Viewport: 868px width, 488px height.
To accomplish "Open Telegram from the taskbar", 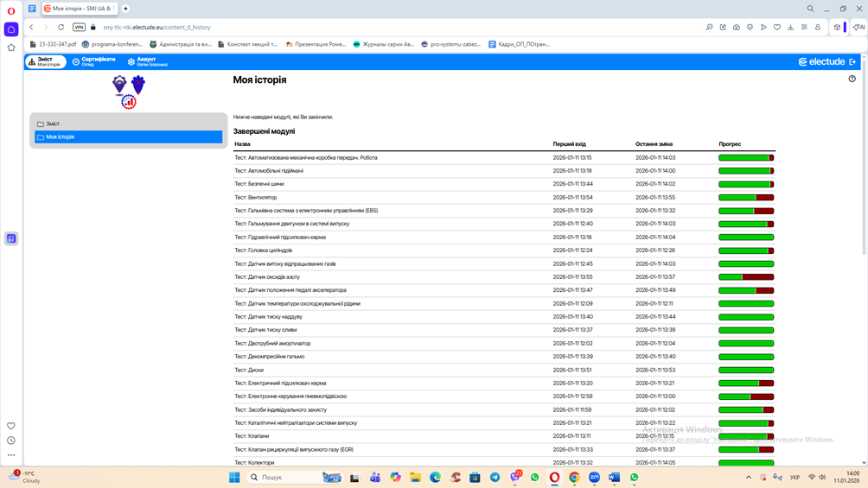I will point(495,477).
